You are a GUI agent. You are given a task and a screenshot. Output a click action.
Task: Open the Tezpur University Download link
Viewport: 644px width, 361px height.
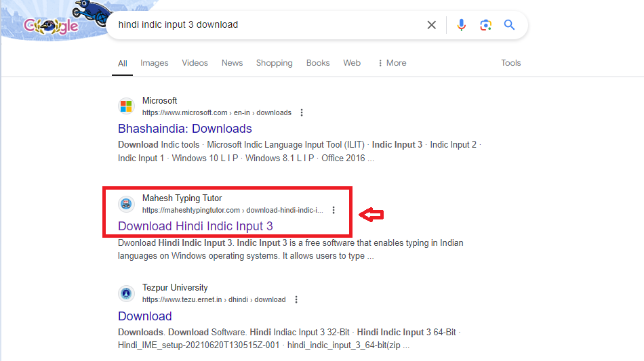click(145, 316)
